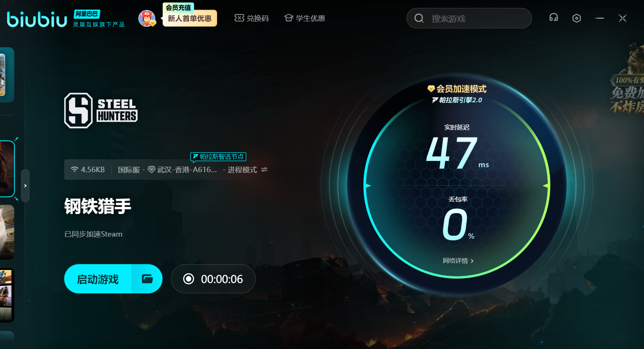
Task: Open settings via the hexagon icon
Action: click(577, 18)
